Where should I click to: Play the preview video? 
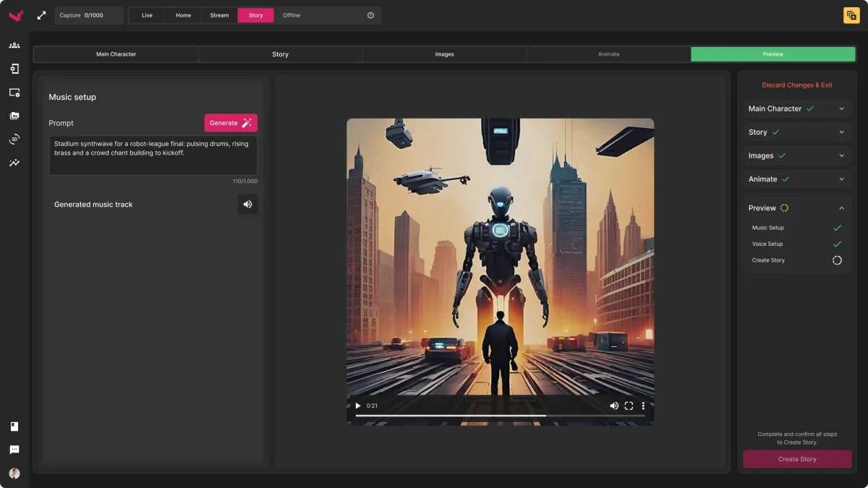(357, 406)
